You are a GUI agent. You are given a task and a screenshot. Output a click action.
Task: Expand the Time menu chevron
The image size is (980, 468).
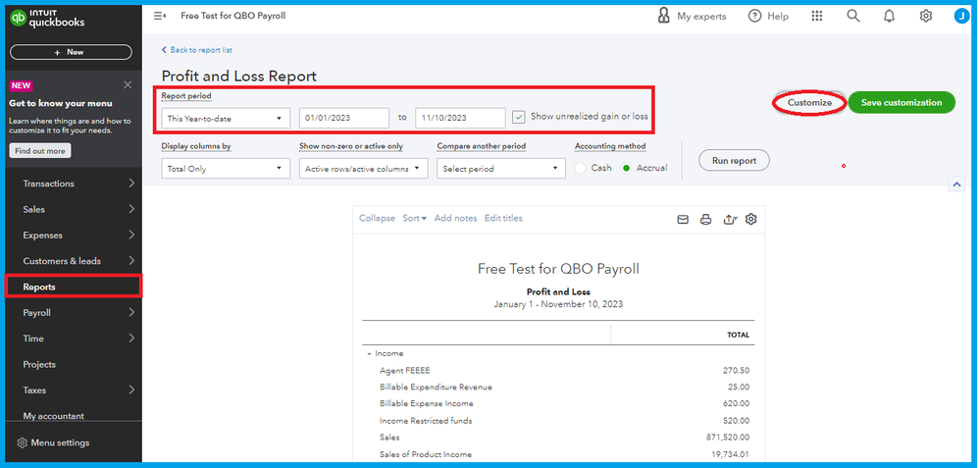[131, 338]
